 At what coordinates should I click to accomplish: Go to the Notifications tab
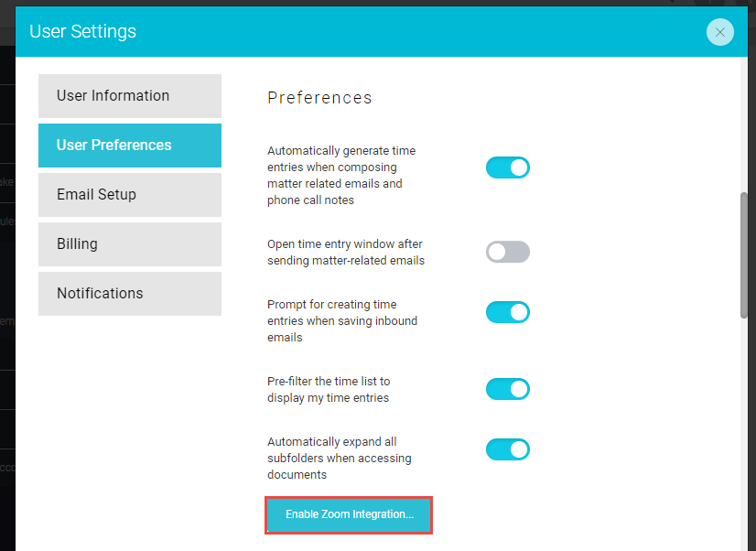[130, 294]
